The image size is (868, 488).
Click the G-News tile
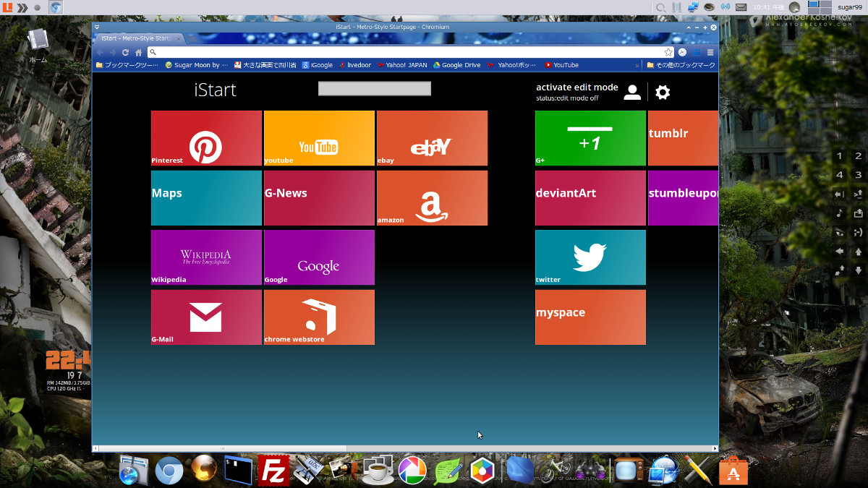pos(319,198)
